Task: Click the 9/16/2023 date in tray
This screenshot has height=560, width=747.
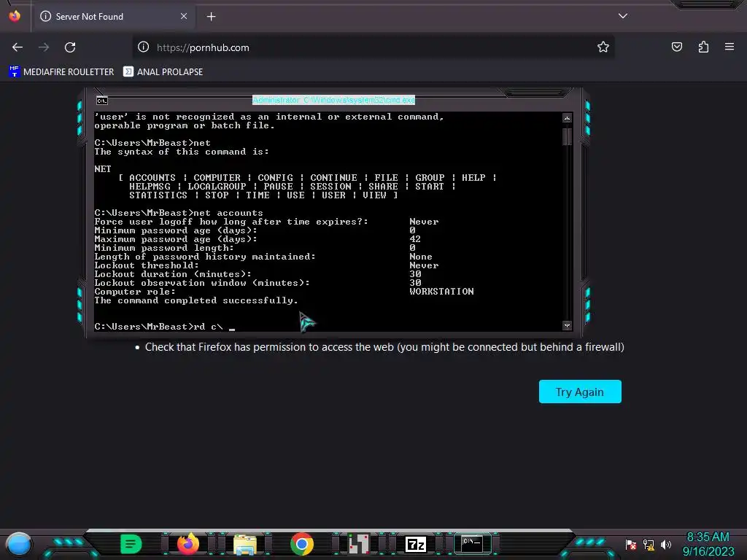Action: coord(708,551)
